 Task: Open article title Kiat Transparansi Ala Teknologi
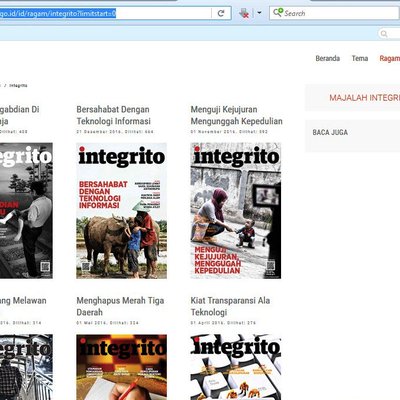230,306
